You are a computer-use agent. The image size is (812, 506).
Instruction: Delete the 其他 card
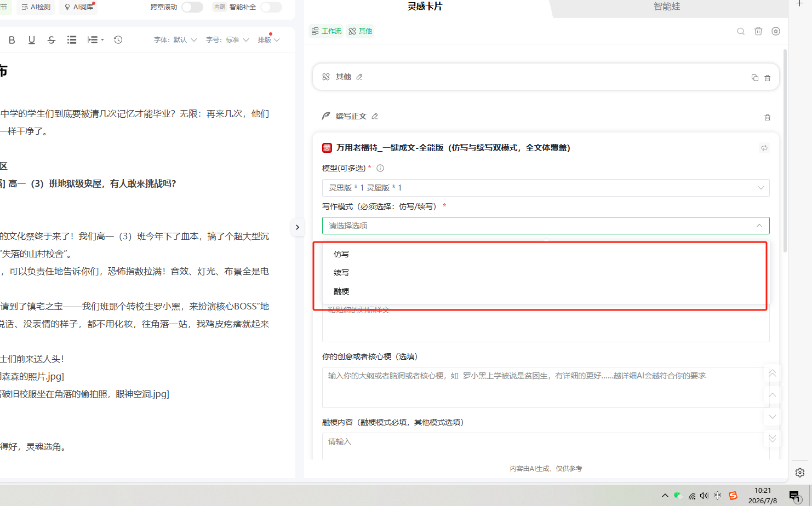(x=768, y=78)
